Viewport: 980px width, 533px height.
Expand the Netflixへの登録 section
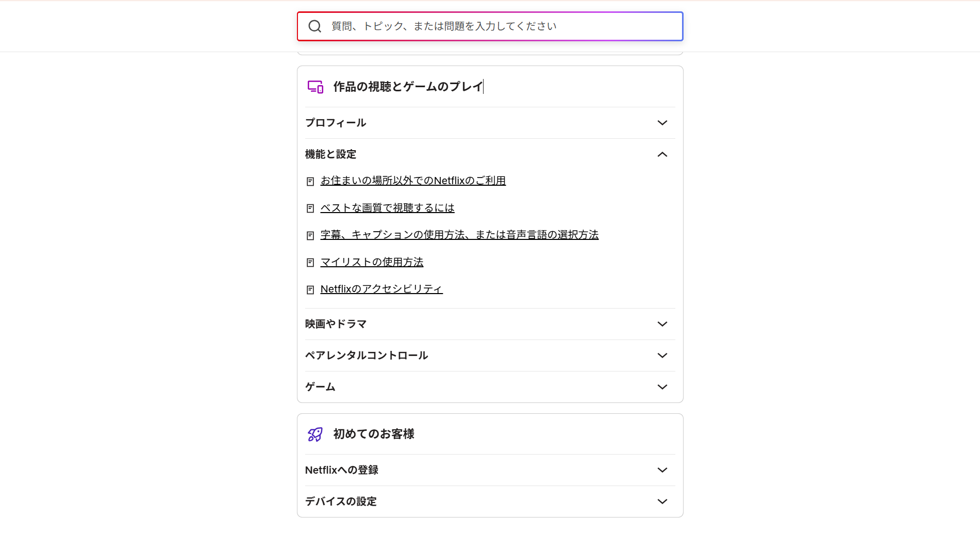click(x=662, y=470)
